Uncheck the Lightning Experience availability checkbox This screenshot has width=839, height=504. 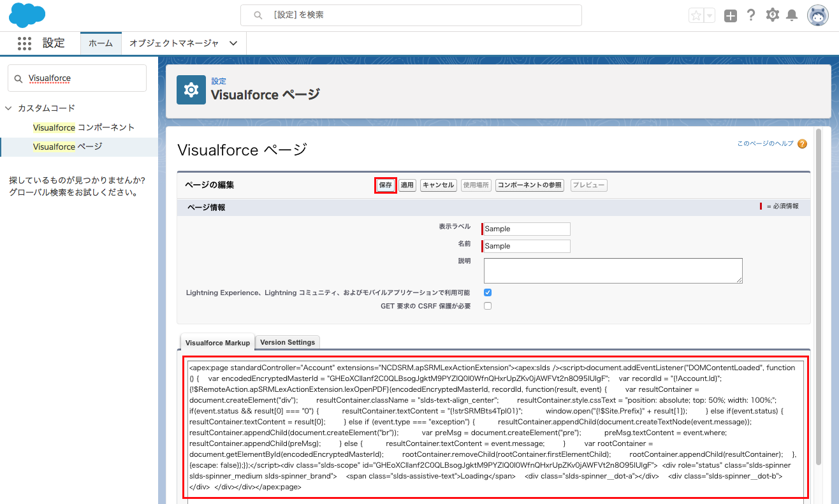click(x=488, y=293)
